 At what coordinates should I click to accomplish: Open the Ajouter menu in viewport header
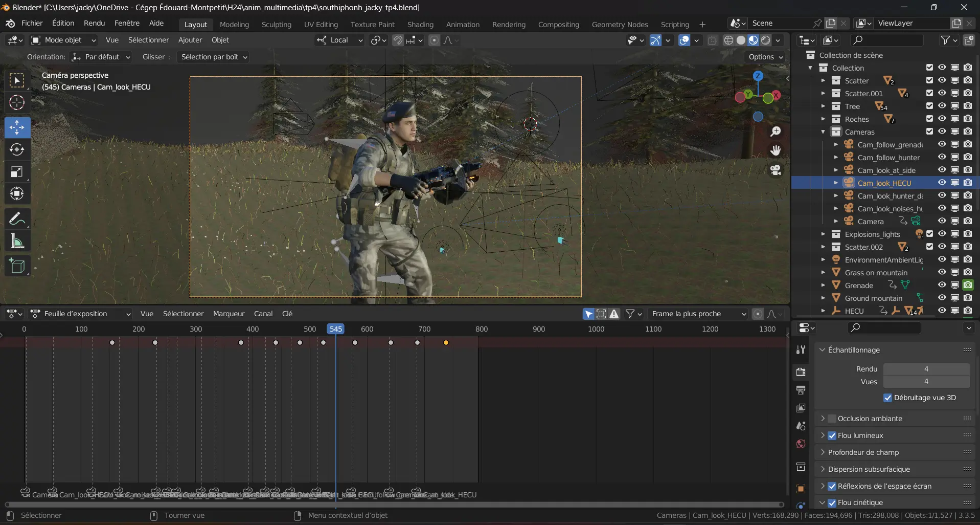pyautogui.click(x=190, y=40)
